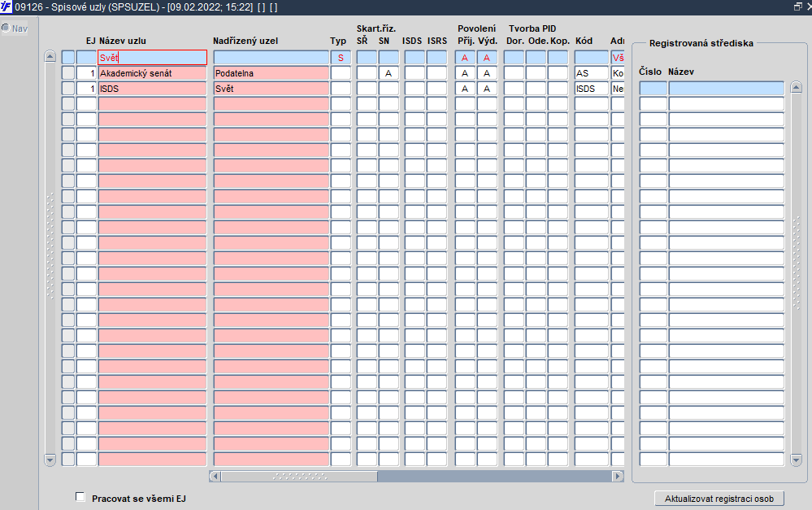The width and height of the screenshot is (812, 510).
Task: Select the Nav radio button
Action: click(6, 28)
